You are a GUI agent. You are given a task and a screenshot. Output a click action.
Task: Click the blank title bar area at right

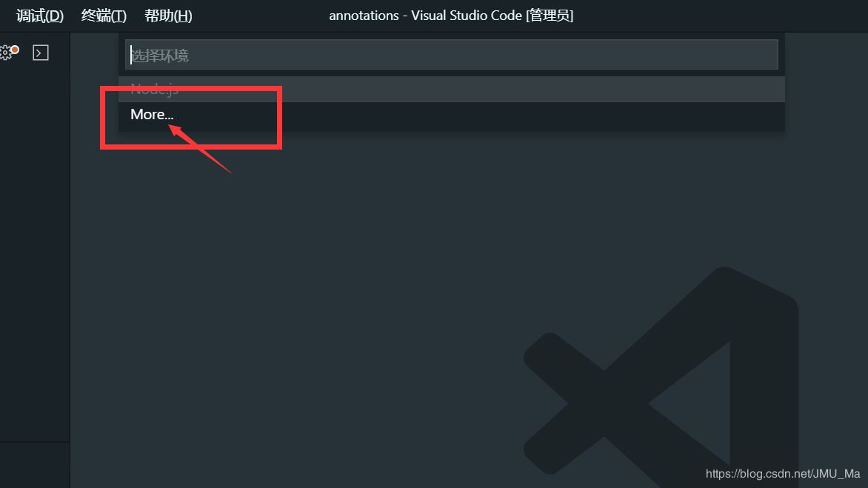pos(720,16)
